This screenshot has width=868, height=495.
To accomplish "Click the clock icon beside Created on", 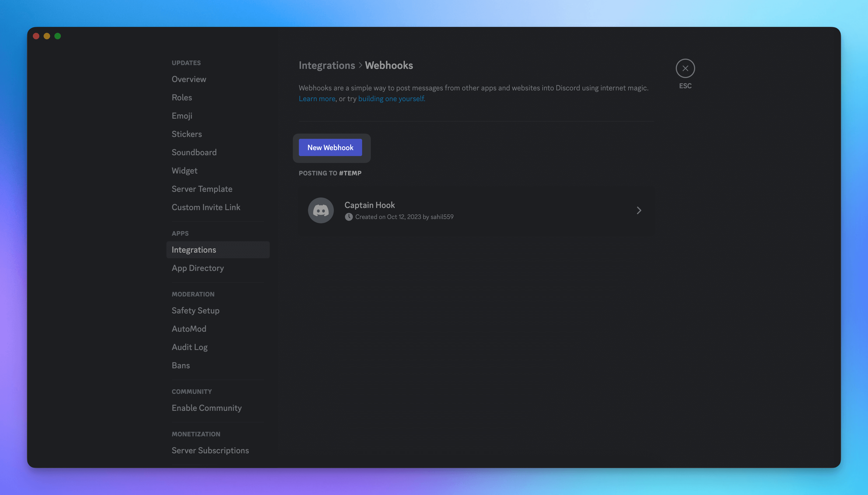I will click(x=349, y=217).
